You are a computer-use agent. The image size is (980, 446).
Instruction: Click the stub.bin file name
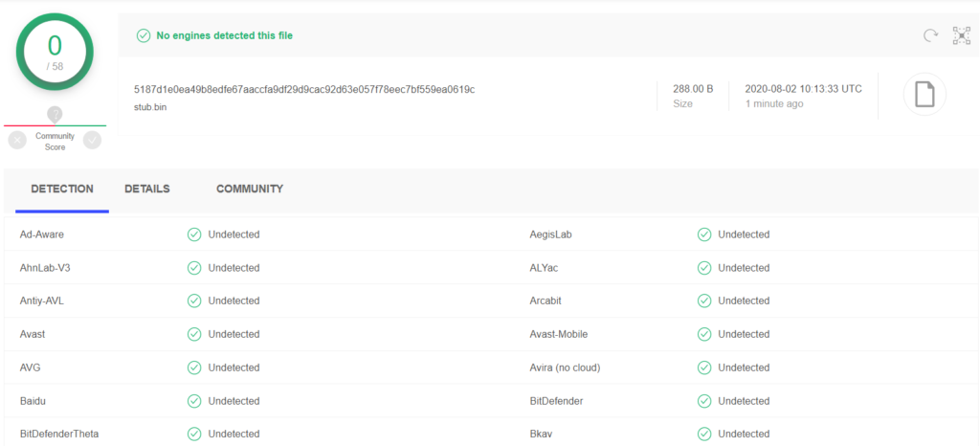tap(150, 107)
